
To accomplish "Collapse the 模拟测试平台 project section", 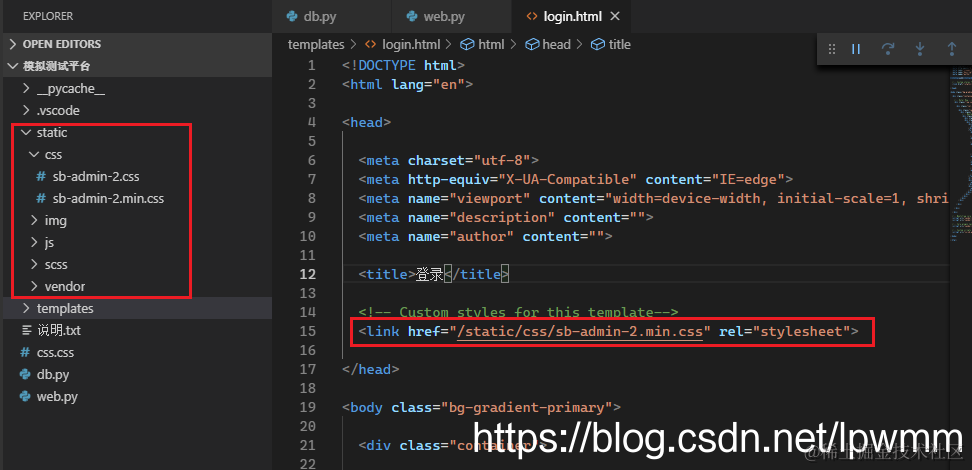I will [136, 66].
